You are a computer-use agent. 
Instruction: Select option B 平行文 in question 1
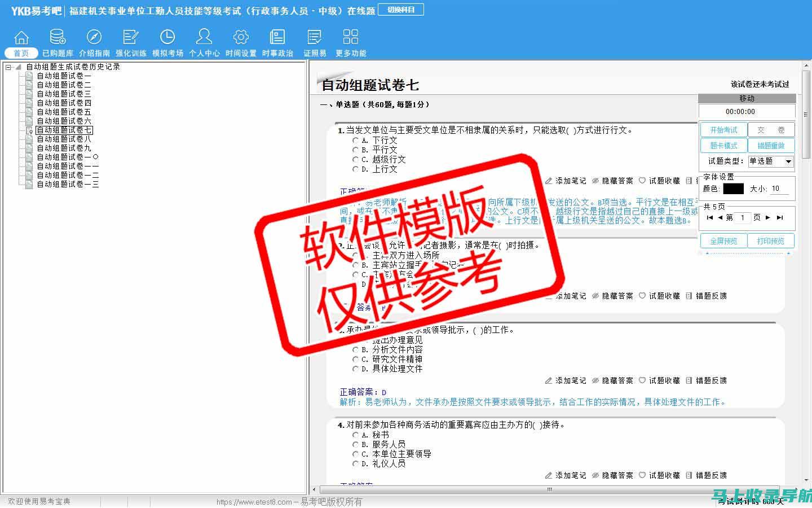pyautogui.click(x=355, y=150)
